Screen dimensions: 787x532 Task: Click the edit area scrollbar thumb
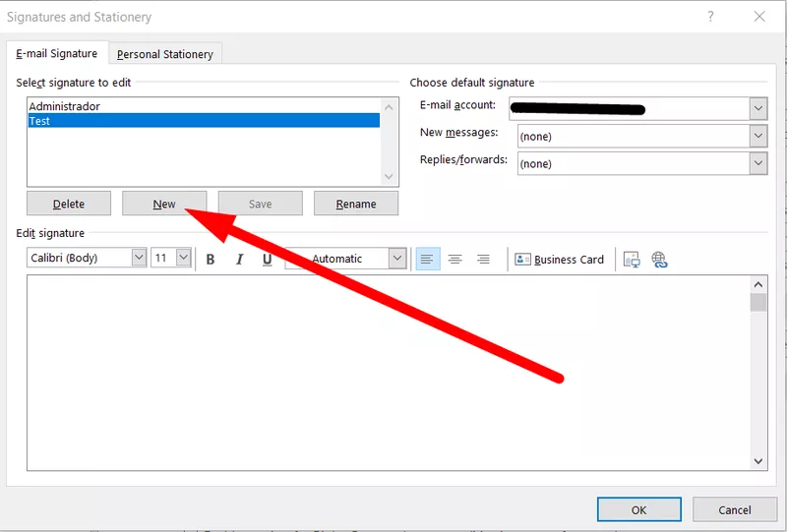tap(758, 303)
